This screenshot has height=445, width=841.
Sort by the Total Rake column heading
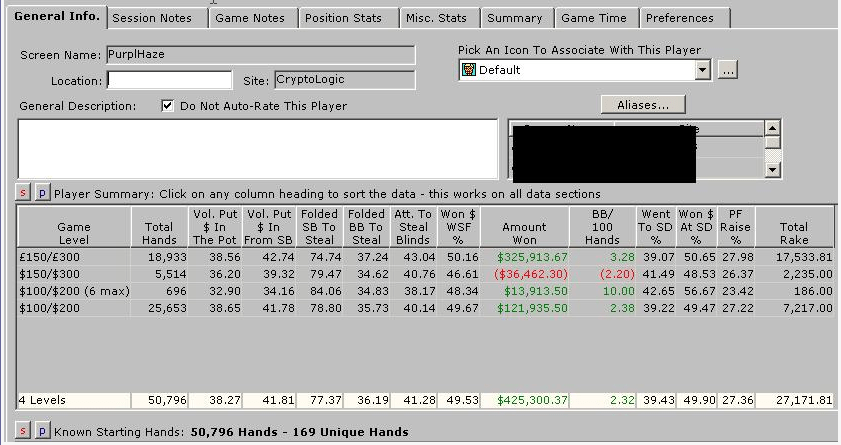point(794,227)
